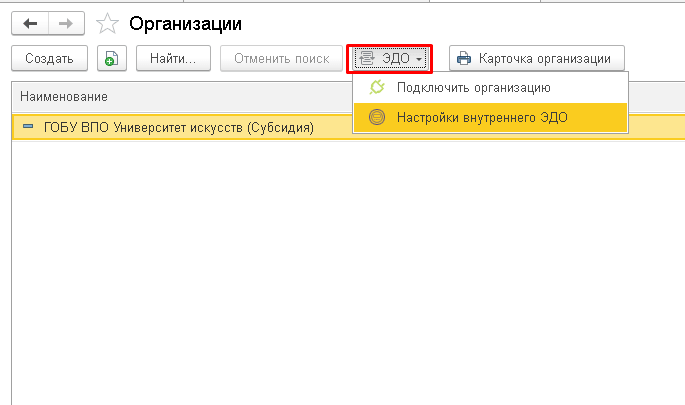
Task: Open the Карточка организации text label
Action: (x=547, y=58)
